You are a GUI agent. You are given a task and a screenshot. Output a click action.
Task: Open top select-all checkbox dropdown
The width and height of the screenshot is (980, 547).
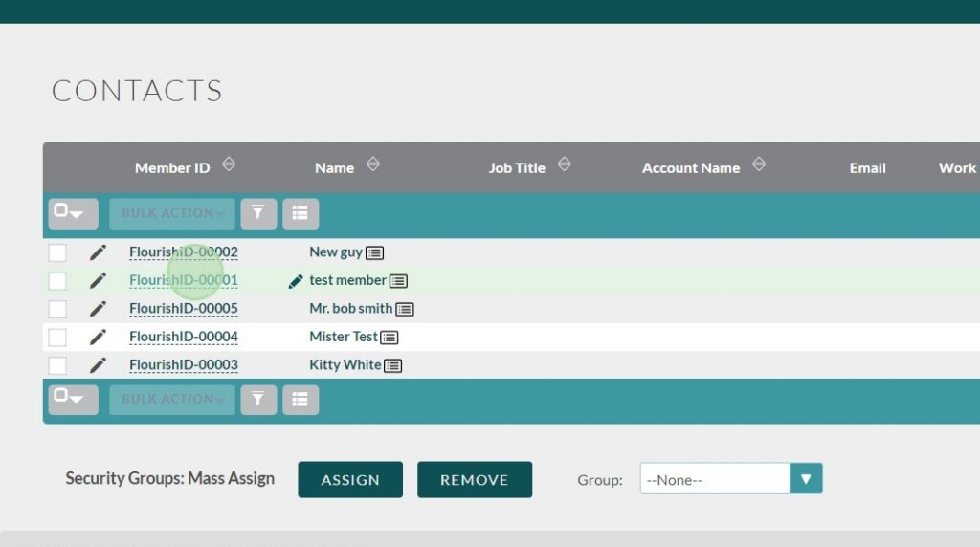pyautogui.click(x=73, y=213)
